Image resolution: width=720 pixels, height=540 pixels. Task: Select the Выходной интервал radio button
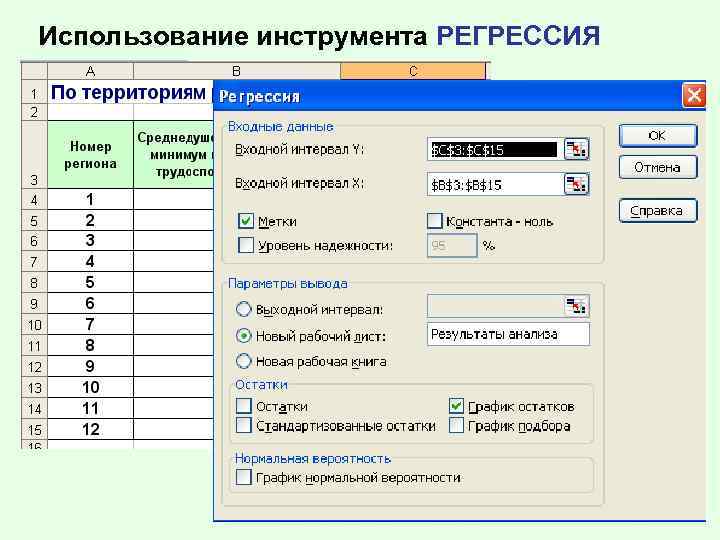243,309
